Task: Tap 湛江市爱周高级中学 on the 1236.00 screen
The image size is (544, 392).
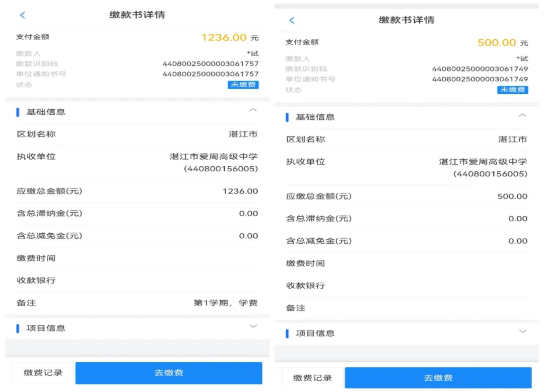Action: [x=214, y=157]
